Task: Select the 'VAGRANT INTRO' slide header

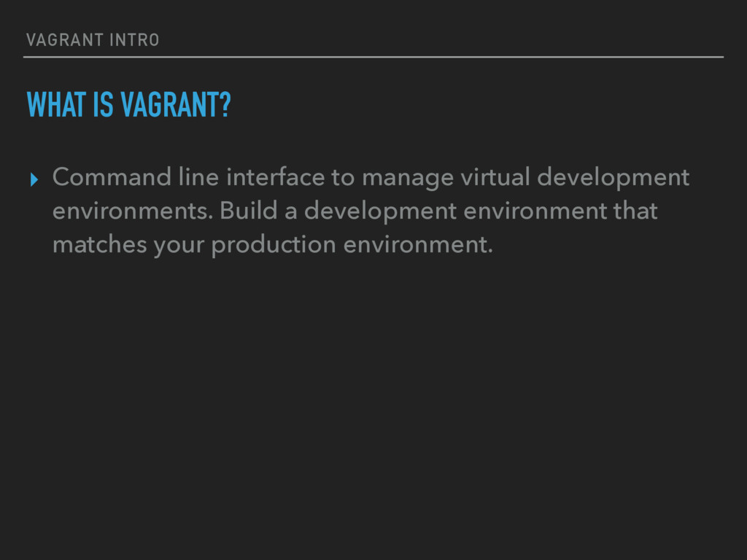Action: tap(93, 40)
